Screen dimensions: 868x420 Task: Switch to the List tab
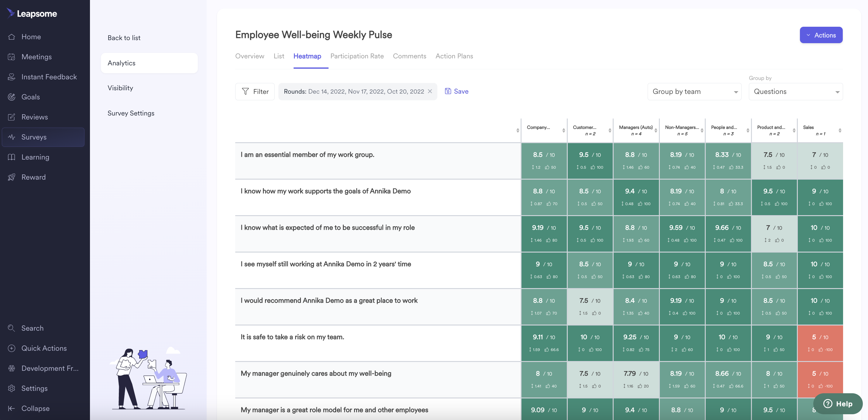click(279, 56)
